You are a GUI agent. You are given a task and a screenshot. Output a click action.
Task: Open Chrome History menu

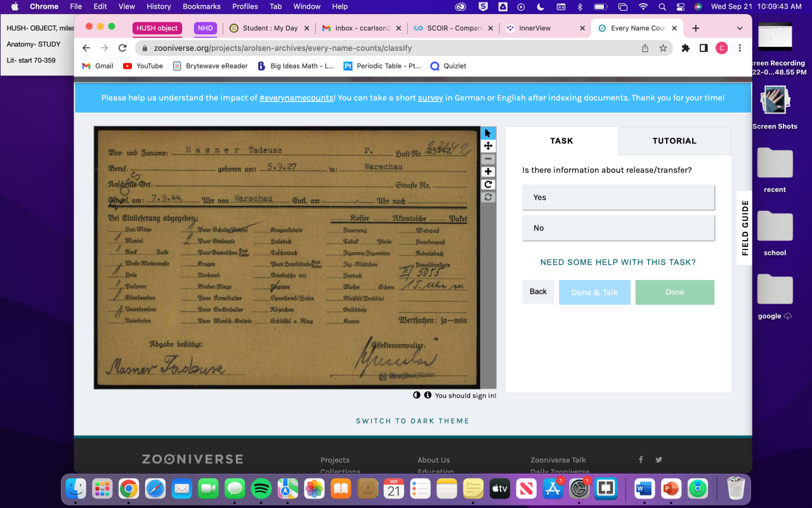159,6
